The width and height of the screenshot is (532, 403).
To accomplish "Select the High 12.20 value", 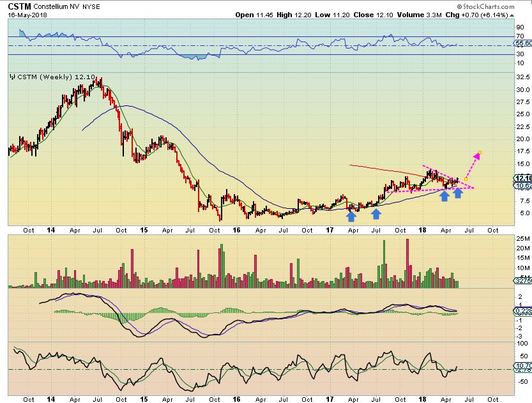I will (x=294, y=15).
